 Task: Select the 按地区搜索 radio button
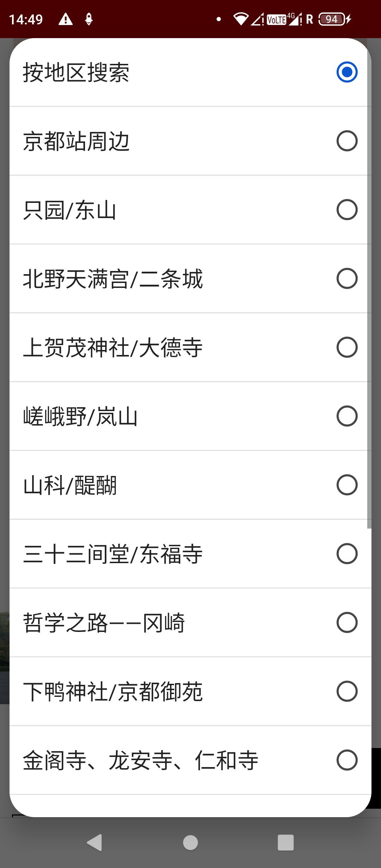(347, 72)
